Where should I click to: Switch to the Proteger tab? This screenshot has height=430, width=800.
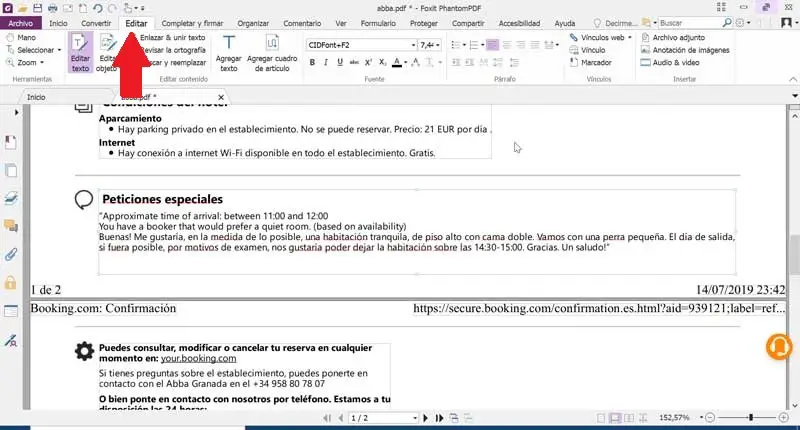(423, 23)
